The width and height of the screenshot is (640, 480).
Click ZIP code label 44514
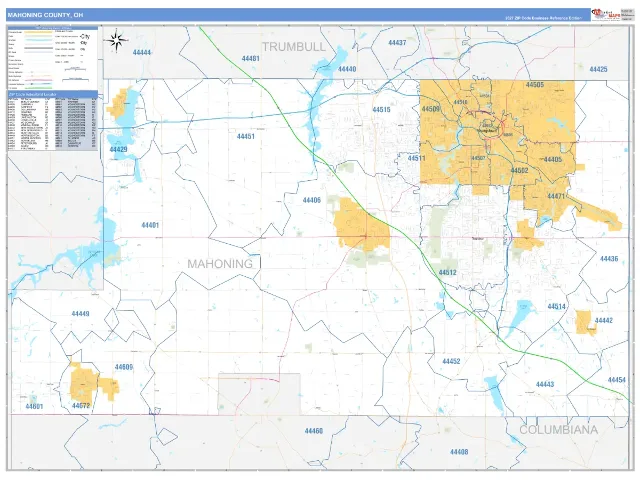(x=556, y=307)
